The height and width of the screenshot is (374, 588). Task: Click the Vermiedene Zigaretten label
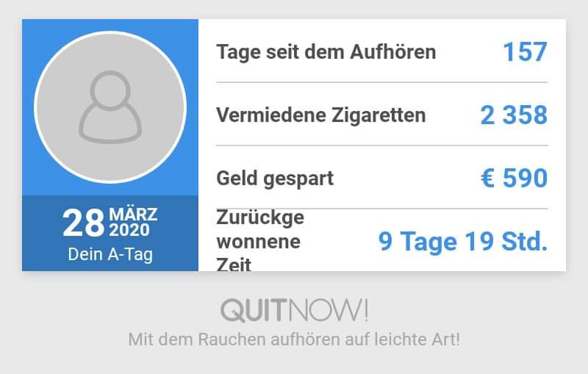[x=321, y=115]
